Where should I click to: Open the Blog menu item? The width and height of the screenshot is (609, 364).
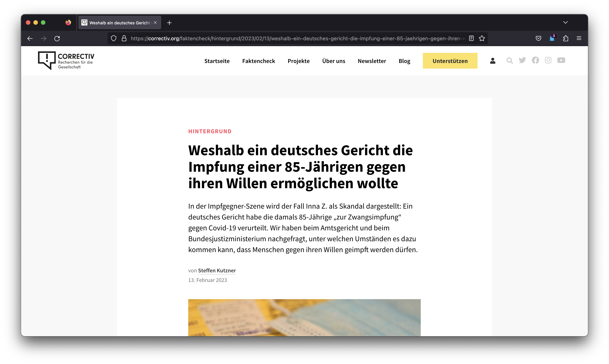pyautogui.click(x=404, y=61)
